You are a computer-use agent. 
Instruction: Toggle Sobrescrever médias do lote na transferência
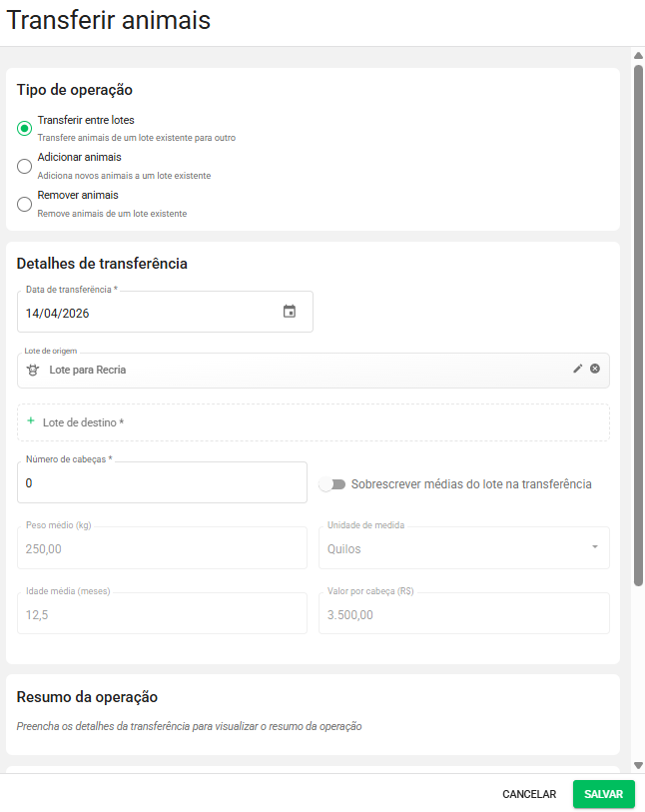coord(331,484)
